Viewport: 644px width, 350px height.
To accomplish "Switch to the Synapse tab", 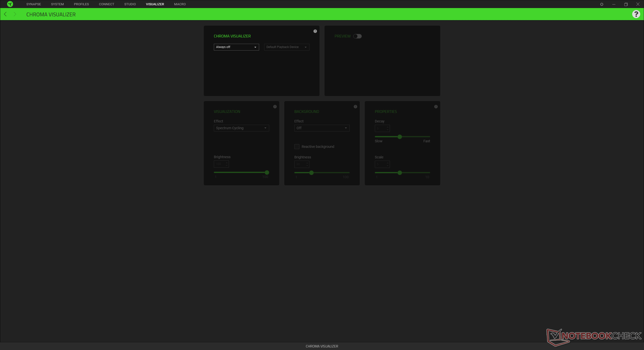I will (34, 4).
